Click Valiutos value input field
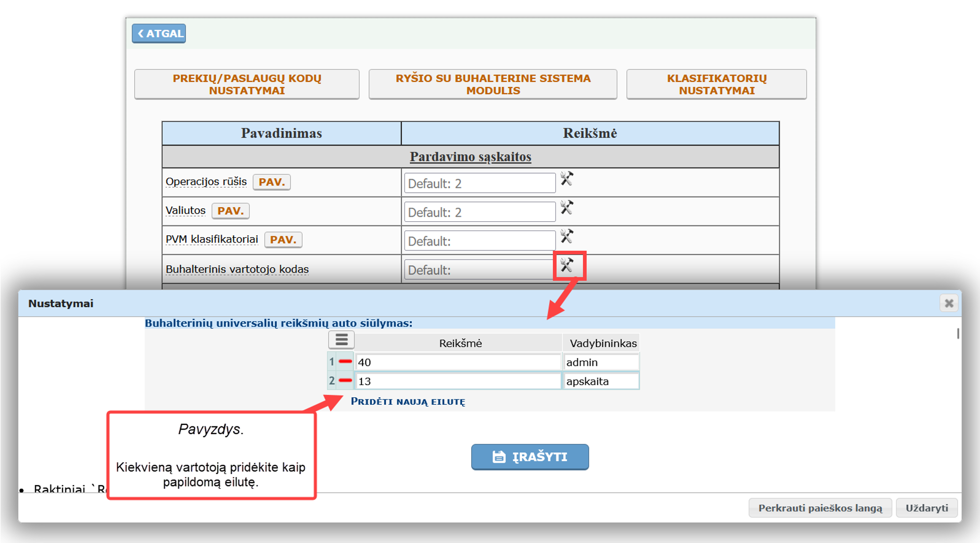The image size is (980, 543). point(480,212)
